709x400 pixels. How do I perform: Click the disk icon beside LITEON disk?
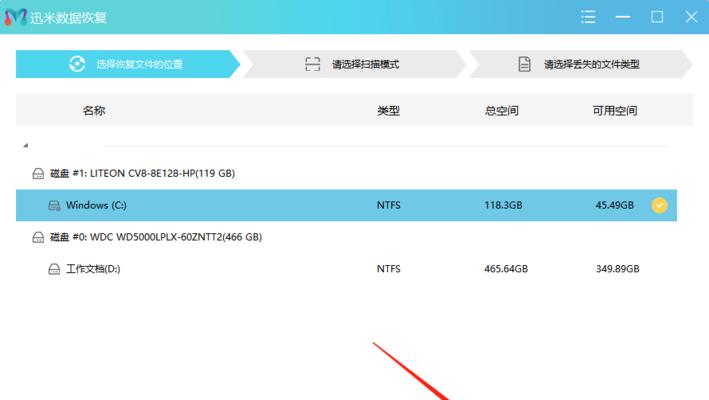point(38,174)
